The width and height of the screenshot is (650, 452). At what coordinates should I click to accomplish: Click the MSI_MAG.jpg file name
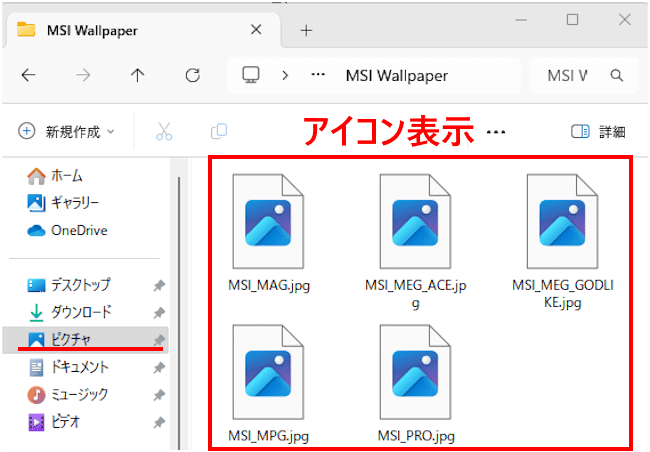tap(269, 285)
